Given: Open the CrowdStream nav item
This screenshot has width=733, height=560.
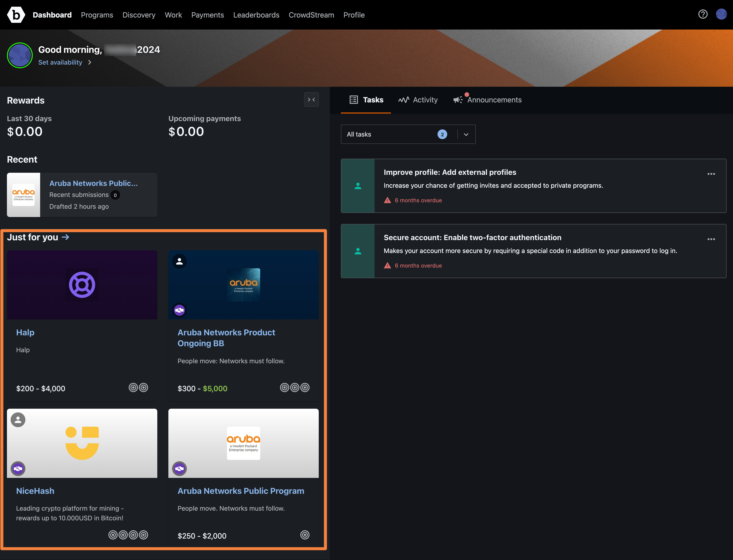Looking at the screenshot, I should click(311, 15).
